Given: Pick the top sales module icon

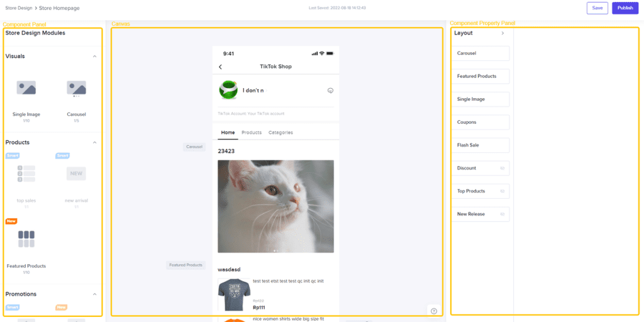Looking at the screenshot, I should coord(26,174).
